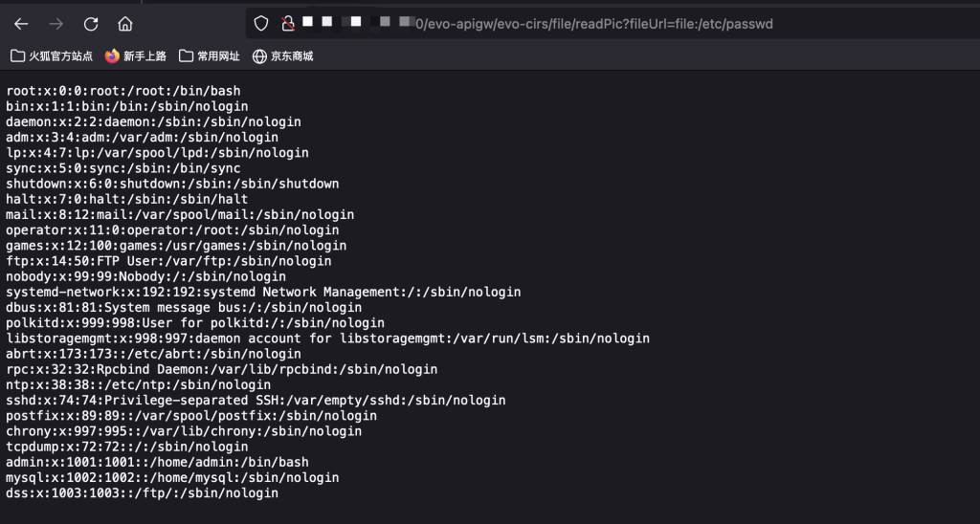Viewport: 980px width, 524px height.
Task: Show the insecure connection lock info
Action: coord(287,24)
